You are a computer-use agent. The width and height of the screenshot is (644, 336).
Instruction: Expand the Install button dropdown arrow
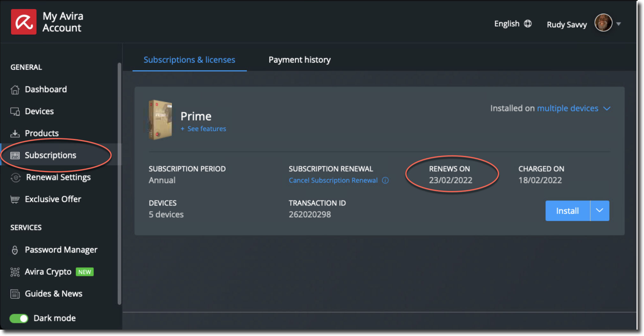(600, 211)
